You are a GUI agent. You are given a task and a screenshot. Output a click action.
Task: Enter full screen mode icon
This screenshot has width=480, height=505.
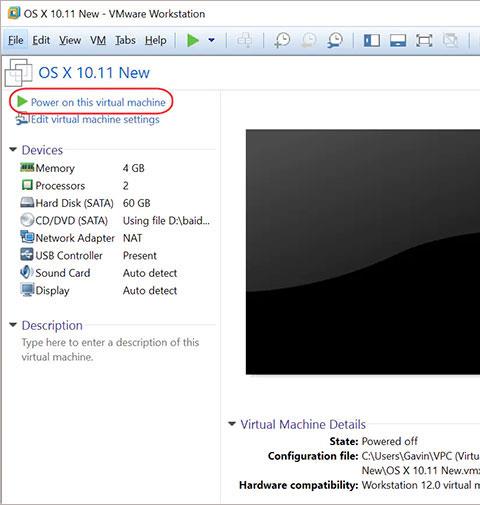pos(424,41)
